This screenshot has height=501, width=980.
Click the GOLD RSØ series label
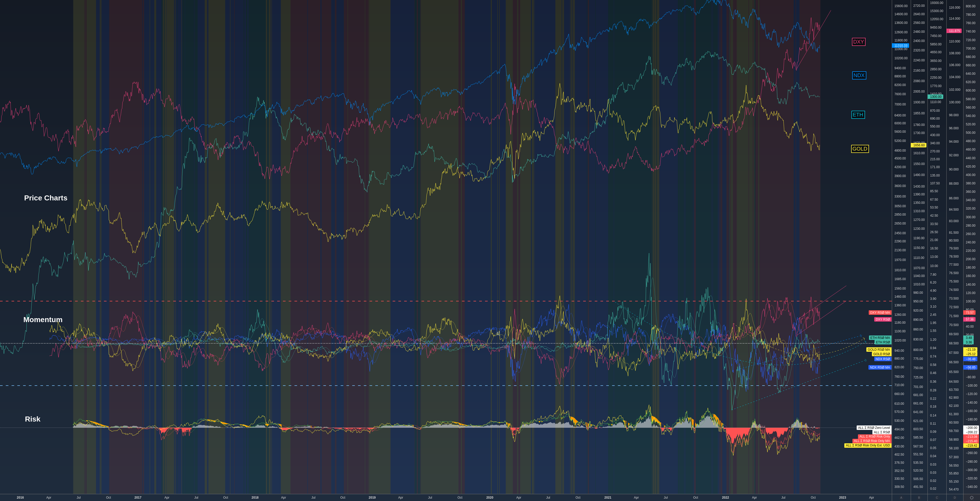tap(881, 354)
